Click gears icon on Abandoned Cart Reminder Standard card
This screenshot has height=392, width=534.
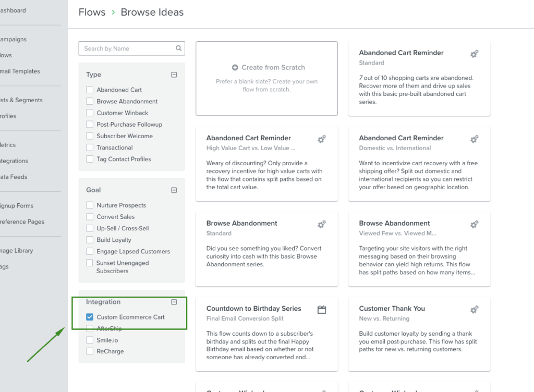point(474,54)
